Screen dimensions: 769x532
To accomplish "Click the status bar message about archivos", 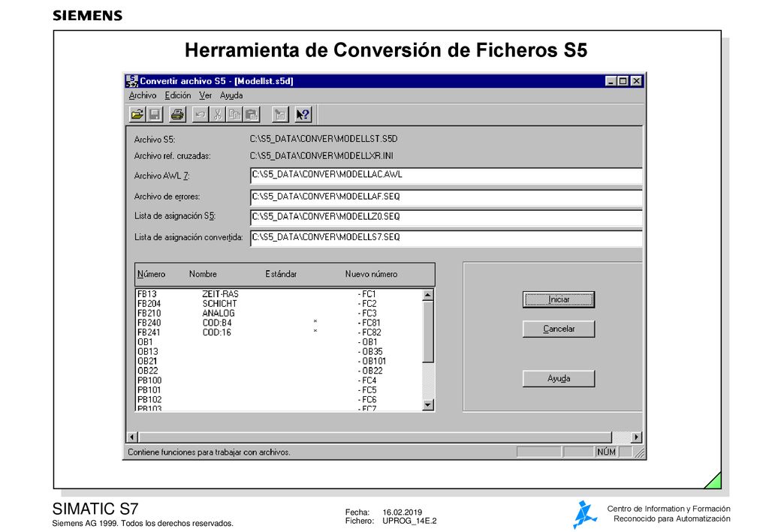I will pos(209,452).
